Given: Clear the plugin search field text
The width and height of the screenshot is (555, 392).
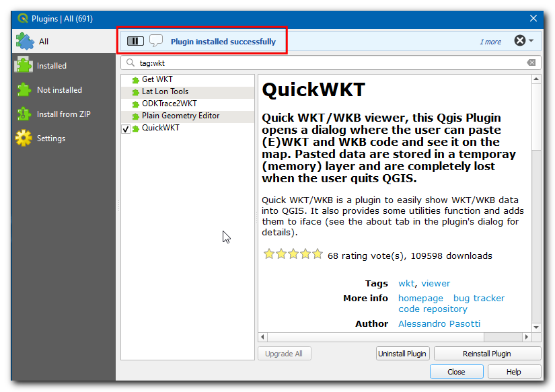Looking at the screenshot, I should pos(531,63).
